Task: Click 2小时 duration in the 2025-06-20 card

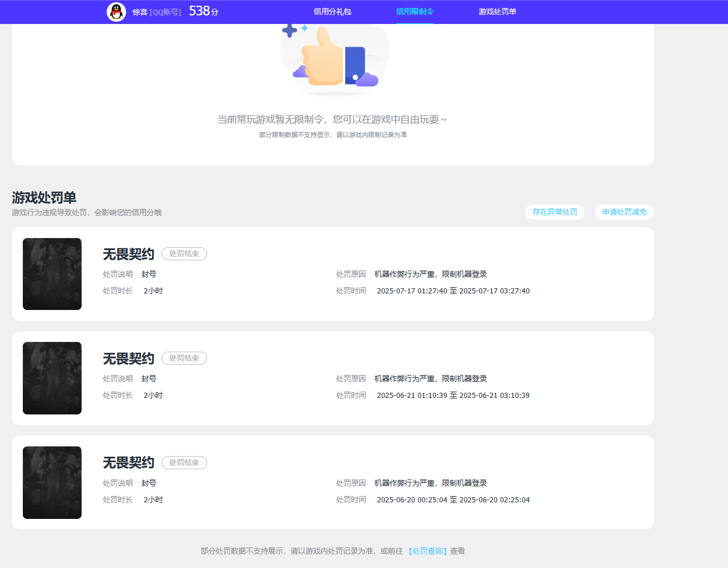Action: coord(153,500)
